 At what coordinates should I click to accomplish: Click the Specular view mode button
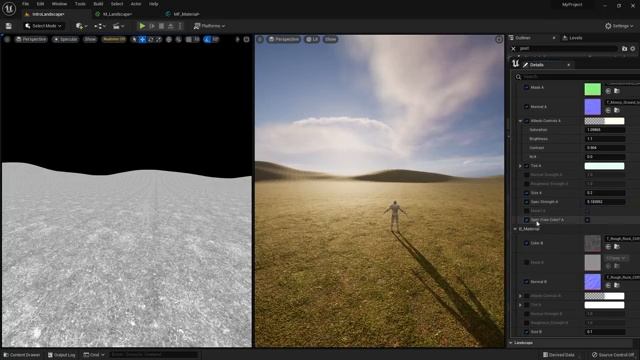(x=65, y=40)
